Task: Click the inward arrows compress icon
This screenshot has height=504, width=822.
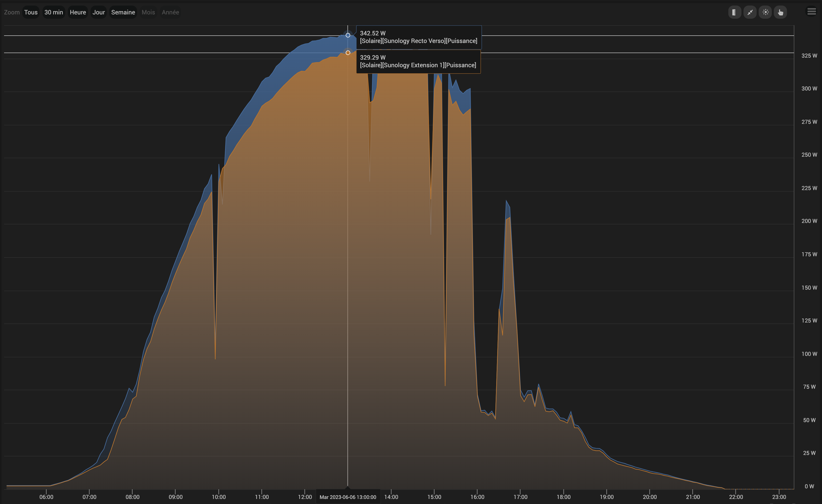Action: pyautogui.click(x=750, y=12)
